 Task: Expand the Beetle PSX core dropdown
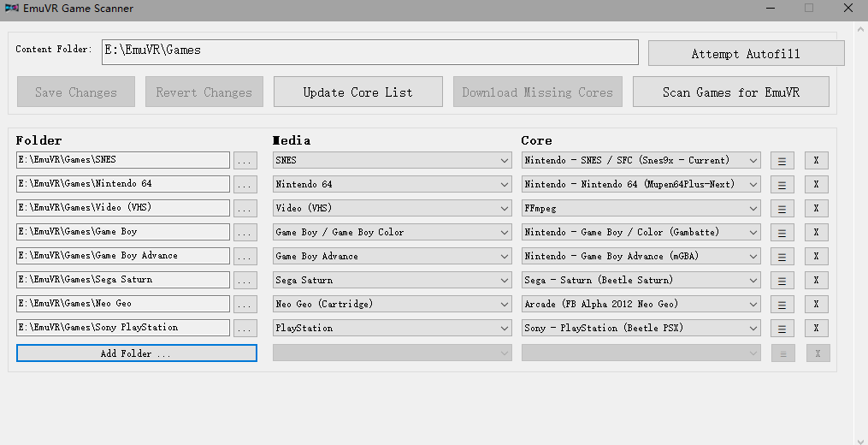pyautogui.click(x=753, y=328)
